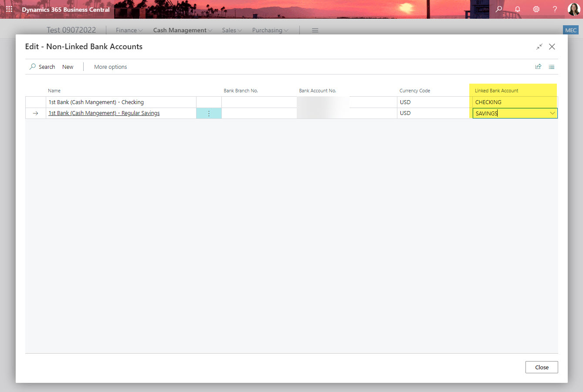Image resolution: width=583 pixels, height=392 pixels.
Task: Click the Linked Bank Account column header
Action: click(x=497, y=91)
